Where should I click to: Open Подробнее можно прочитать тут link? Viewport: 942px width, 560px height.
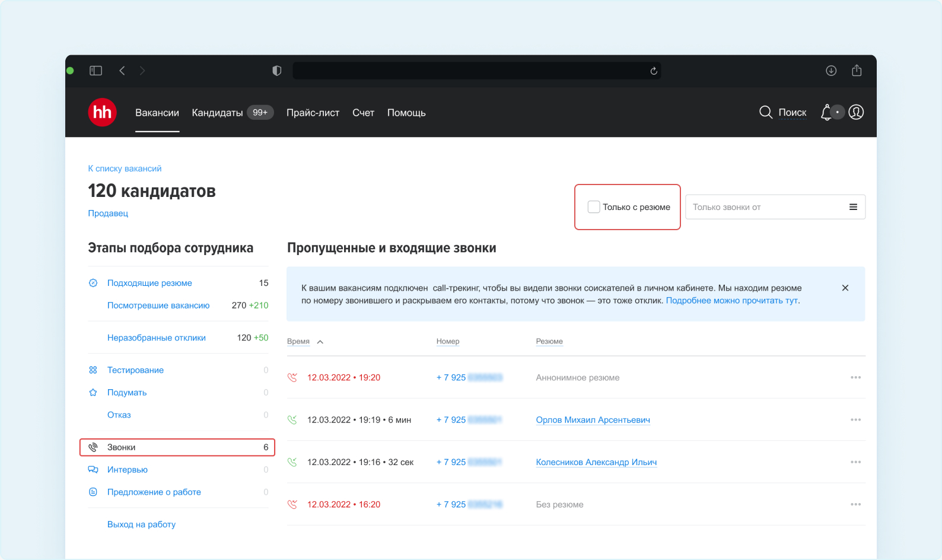732,301
